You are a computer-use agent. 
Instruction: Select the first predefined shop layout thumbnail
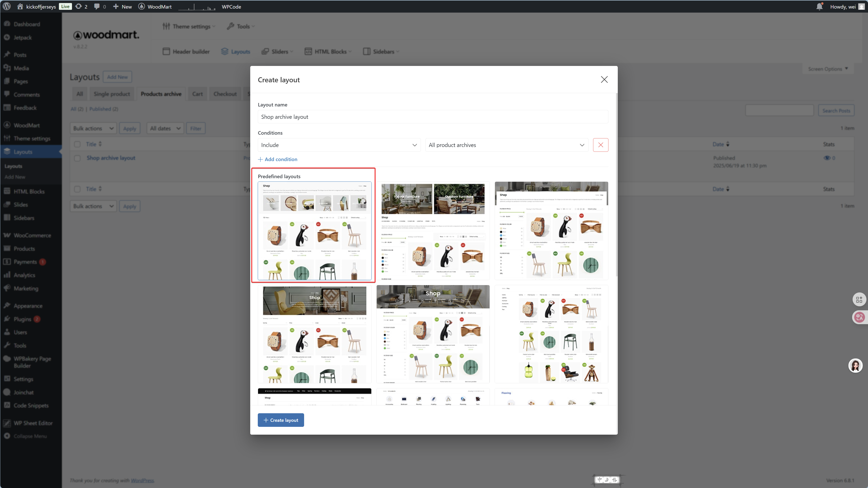(314, 231)
